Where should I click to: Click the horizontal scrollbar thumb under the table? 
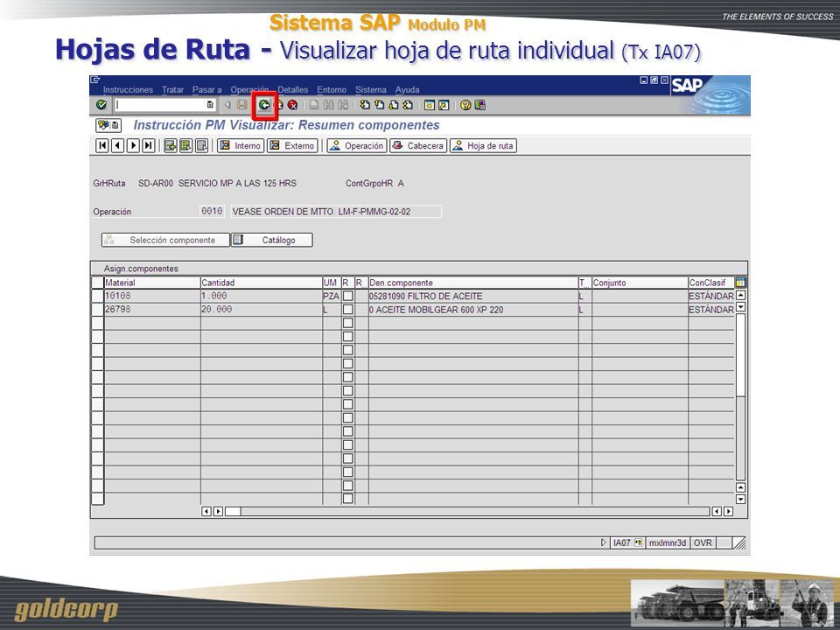click(233, 512)
